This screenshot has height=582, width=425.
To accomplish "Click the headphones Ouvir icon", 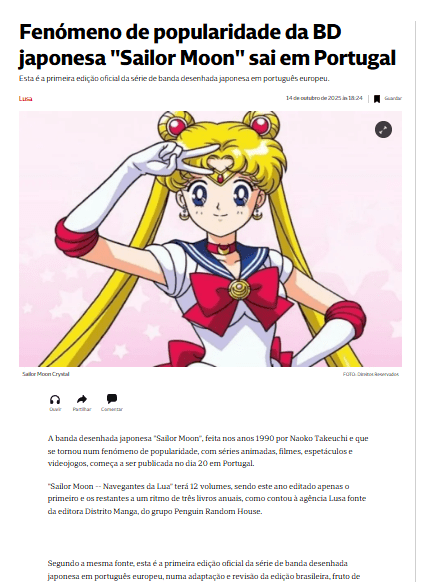I will click(55, 399).
